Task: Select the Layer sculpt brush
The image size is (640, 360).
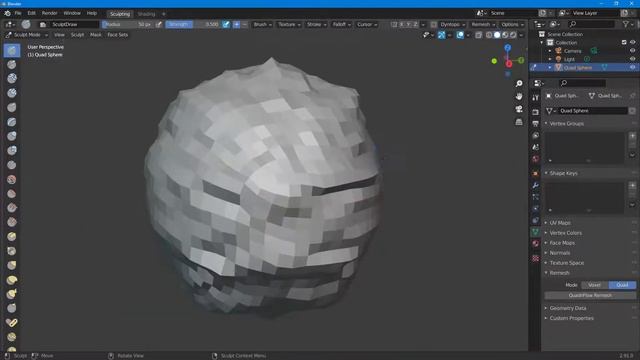Action: 12,122
